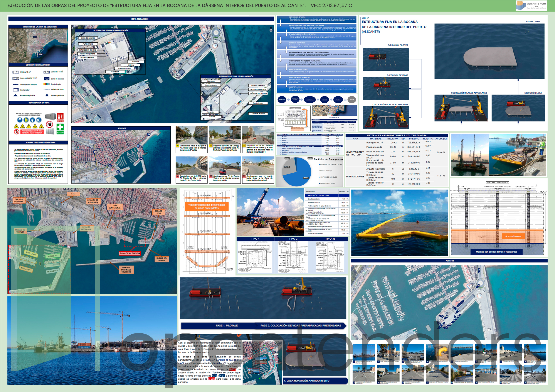
Task: Select the red EXTINTOR fire extinguisher sign
Action: [x=60, y=118]
